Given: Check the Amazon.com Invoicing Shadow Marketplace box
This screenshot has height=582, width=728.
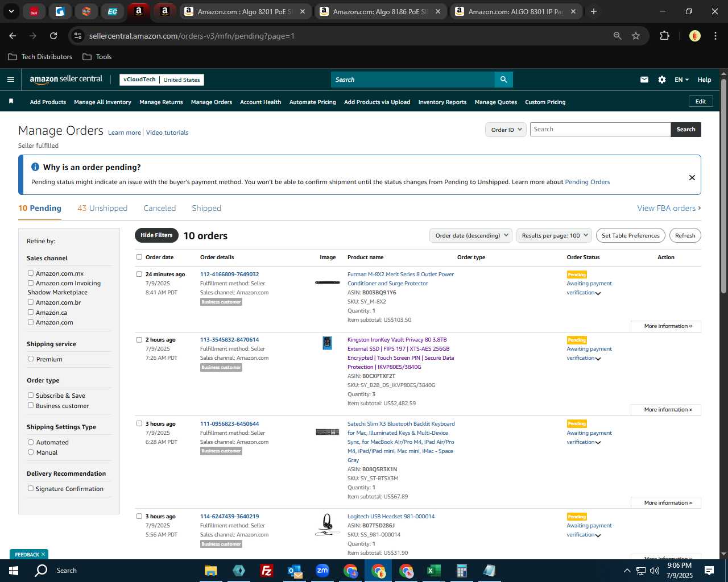Looking at the screenshot, I should click(x=31, y=282).
